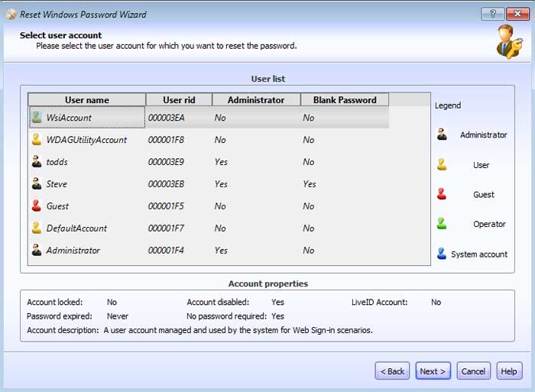Click user rid 000001F7

pyautogui.click(x=166, y=228)
